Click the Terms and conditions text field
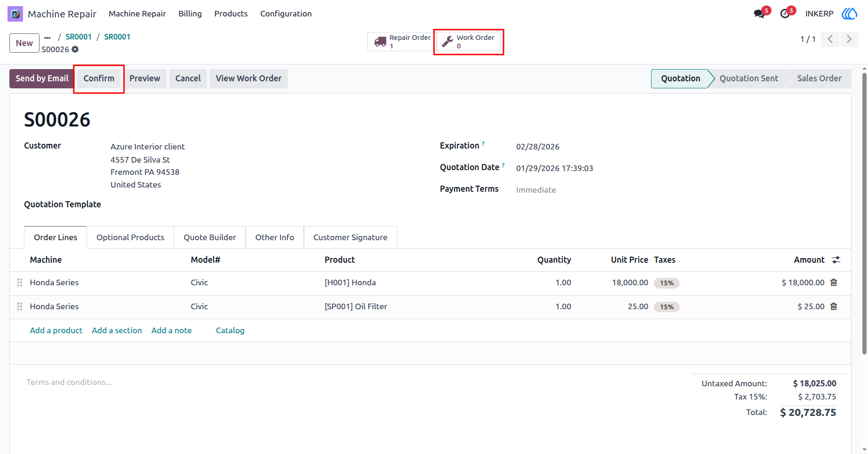 click(x=329, y=382)
